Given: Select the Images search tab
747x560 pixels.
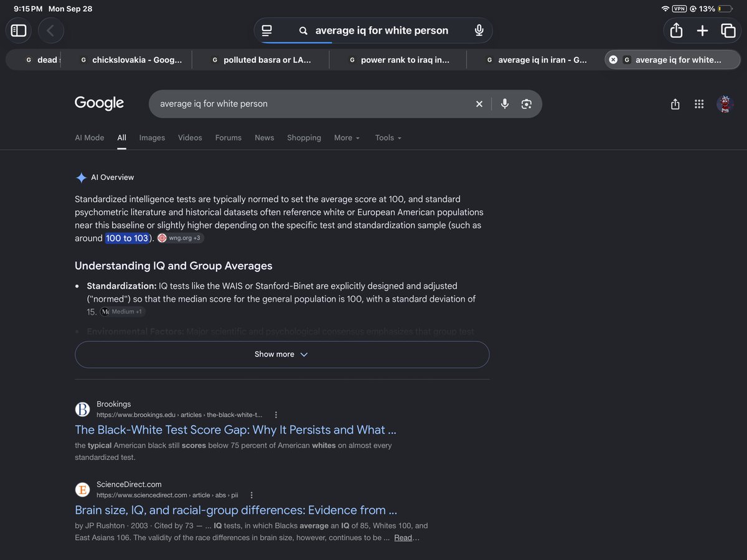Looking at the screenshot, I should [152, 138].
